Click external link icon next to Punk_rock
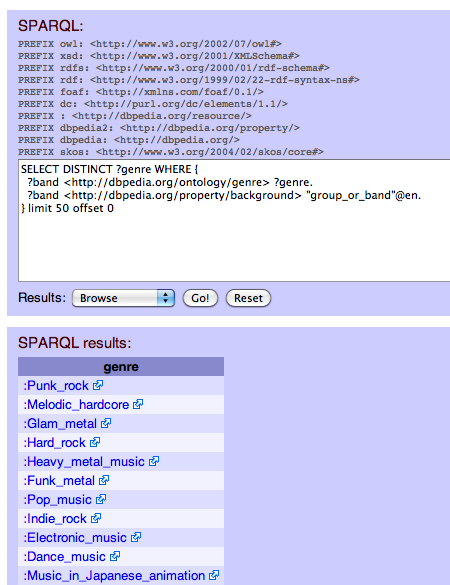The width and height of the screenshot is (450, 585). click(x=98, y=385)
